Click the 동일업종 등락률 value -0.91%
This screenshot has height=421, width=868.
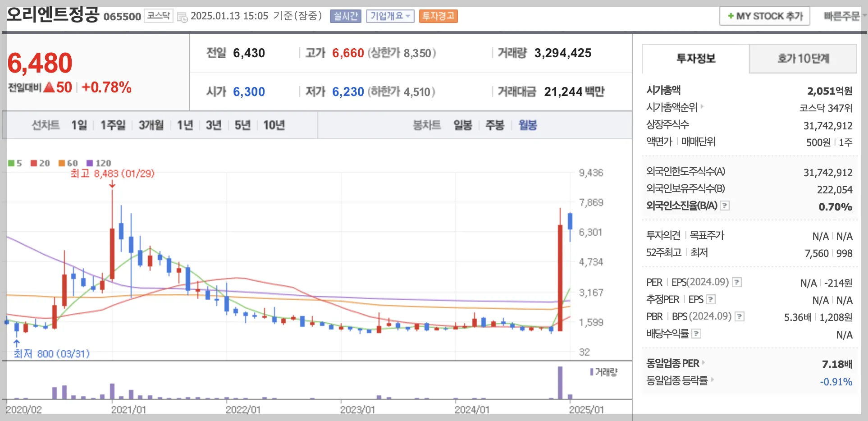836,382
